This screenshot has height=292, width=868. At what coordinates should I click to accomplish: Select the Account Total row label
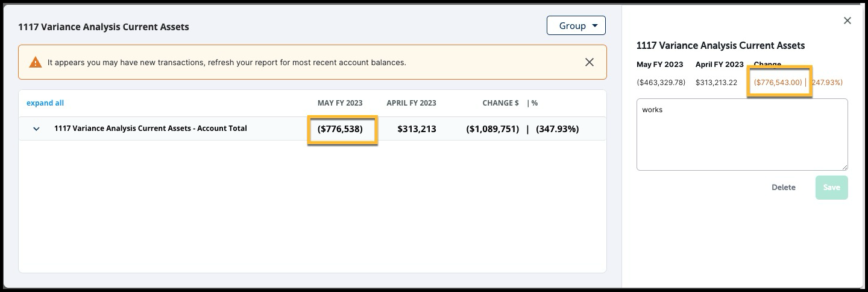coord(151,129)
